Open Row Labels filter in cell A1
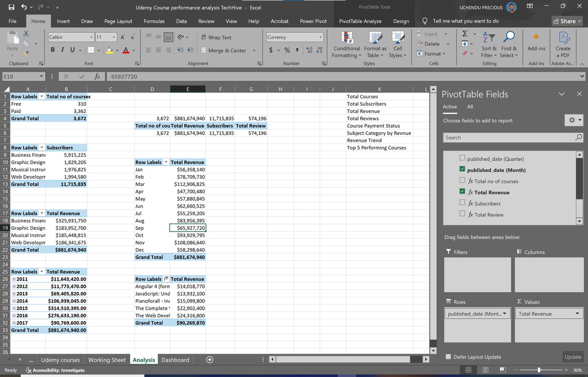This screenshot has width=588, height=377. (41, 96)
